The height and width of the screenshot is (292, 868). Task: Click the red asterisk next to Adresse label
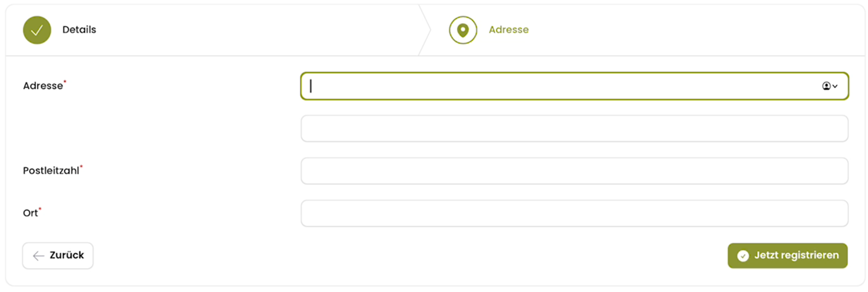coord(65,82)
